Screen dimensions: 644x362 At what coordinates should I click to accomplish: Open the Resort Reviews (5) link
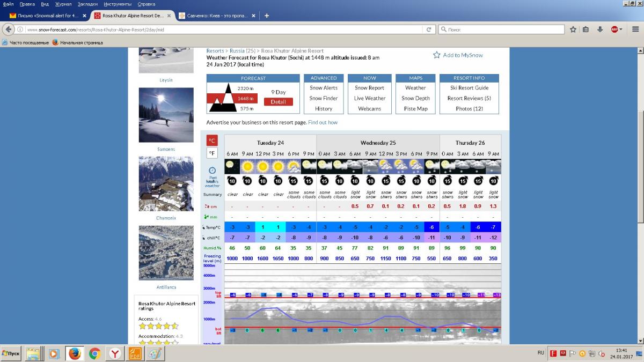click(x=470, y=98)
